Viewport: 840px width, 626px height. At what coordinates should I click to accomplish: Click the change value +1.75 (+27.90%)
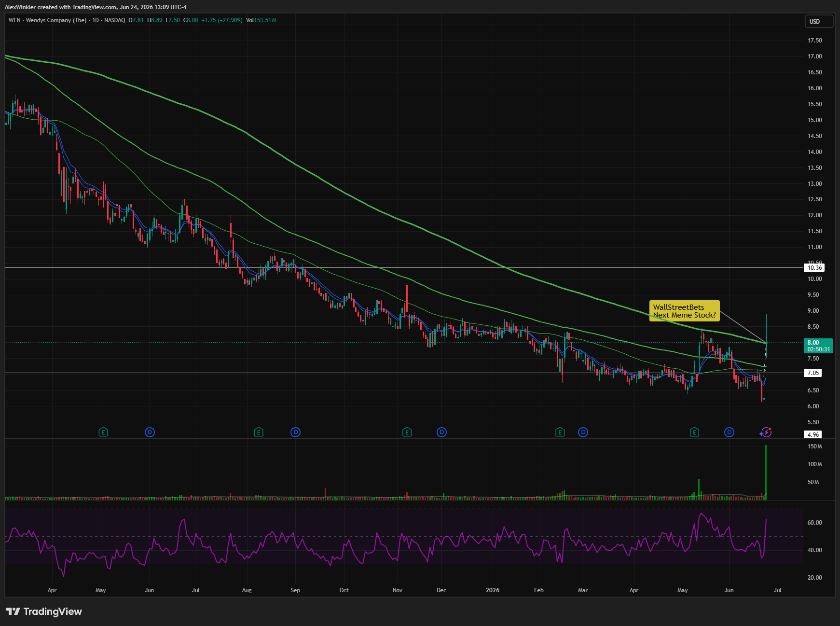pos(222,20)
